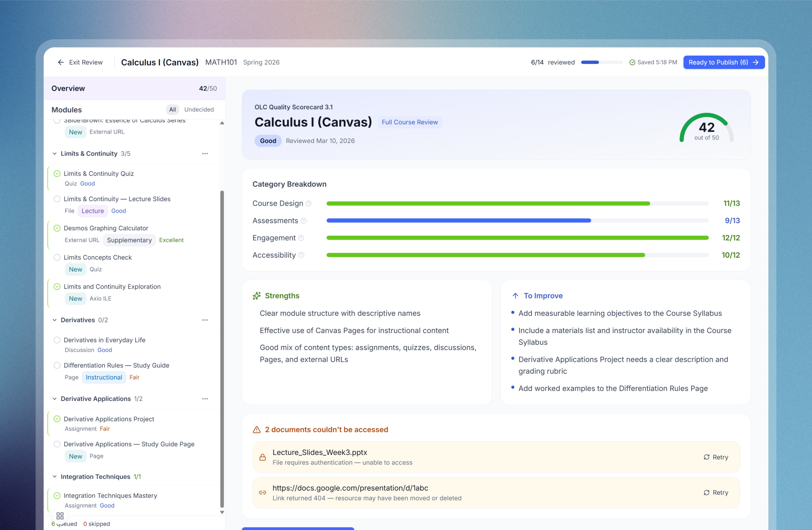Switch to the Undecided modules filter
This screenshot has height=530, width=812.
click(x=199, y=110)
